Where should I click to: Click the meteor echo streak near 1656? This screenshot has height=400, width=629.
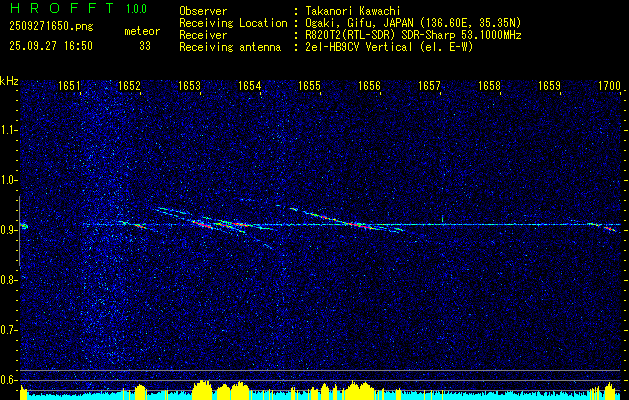pos(361,225)
